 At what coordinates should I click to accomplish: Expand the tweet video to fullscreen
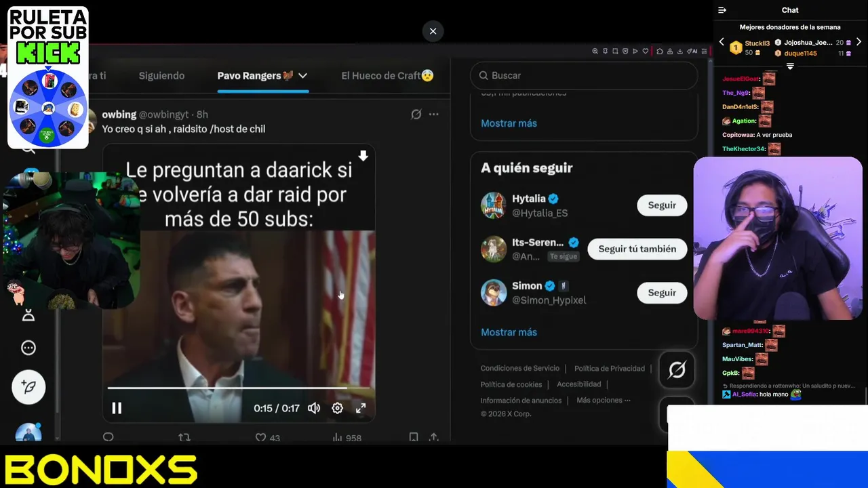pos(361,408)
